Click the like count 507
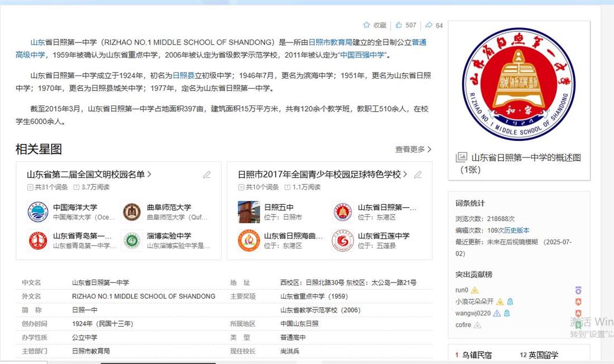 pyautogui.click(x=411, y=25)
